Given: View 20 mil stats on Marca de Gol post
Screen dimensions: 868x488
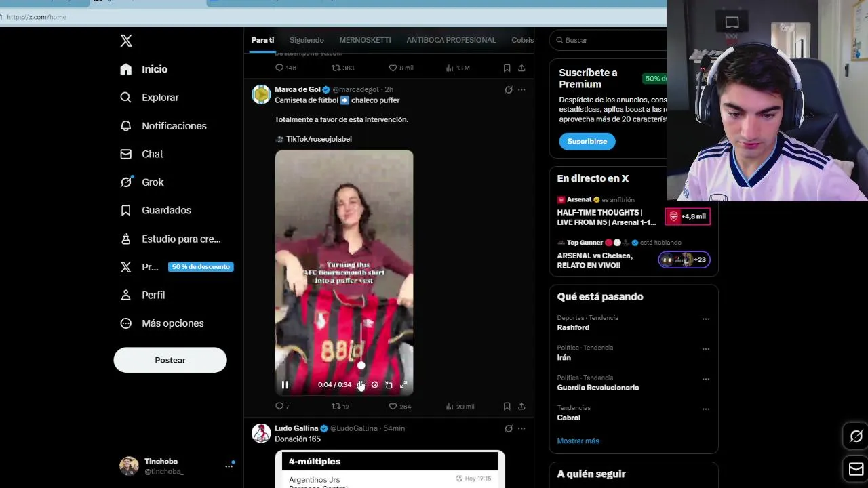Looking at the screenshot, I should 460,407.
